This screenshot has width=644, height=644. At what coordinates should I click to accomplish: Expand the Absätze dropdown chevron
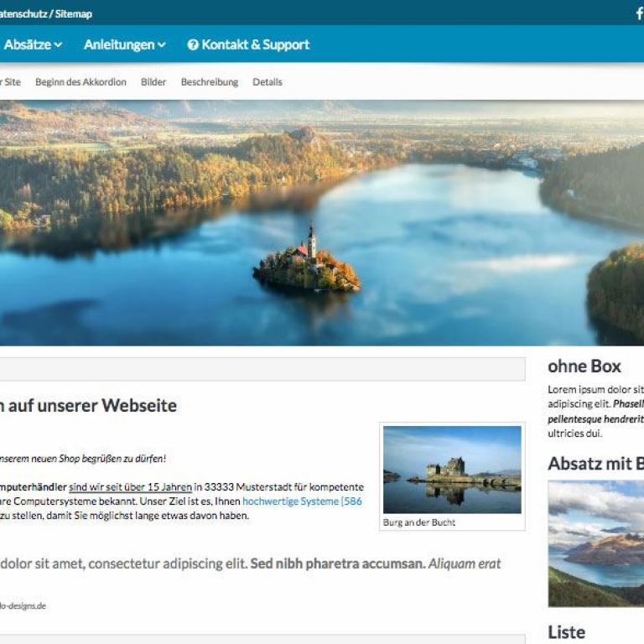59,44
